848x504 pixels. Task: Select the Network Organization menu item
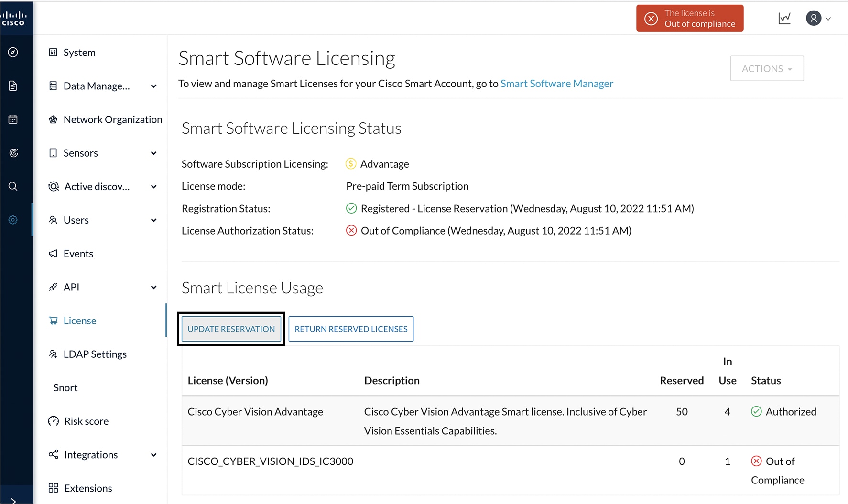(x=112, y=119)
